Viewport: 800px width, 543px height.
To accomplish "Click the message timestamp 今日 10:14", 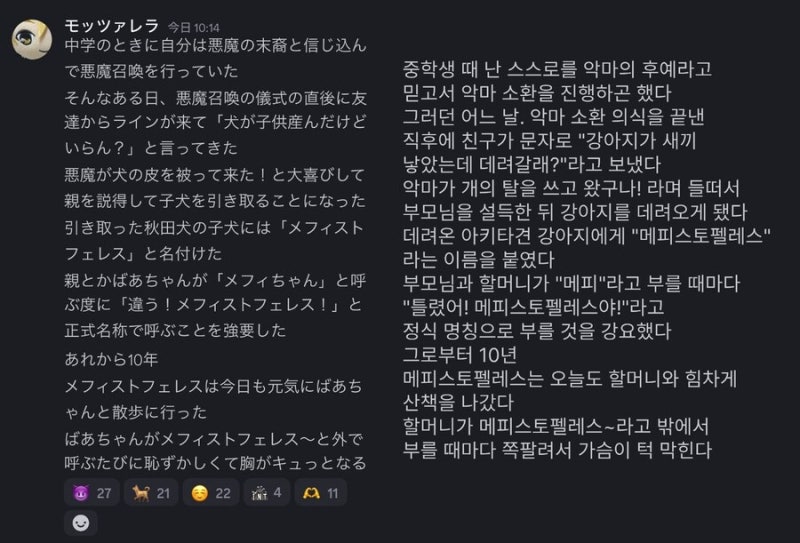I will (194, 28).
